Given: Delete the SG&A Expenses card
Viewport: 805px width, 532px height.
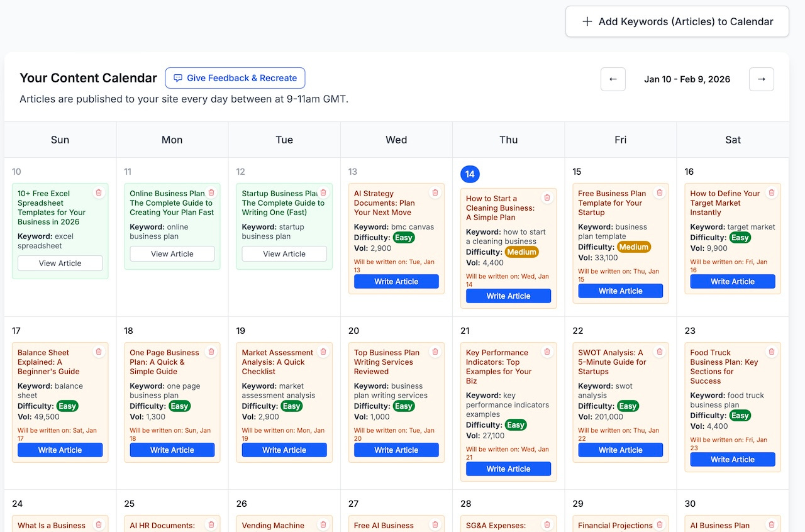Looking at the screenshot, I should click(x=547, y=524).
